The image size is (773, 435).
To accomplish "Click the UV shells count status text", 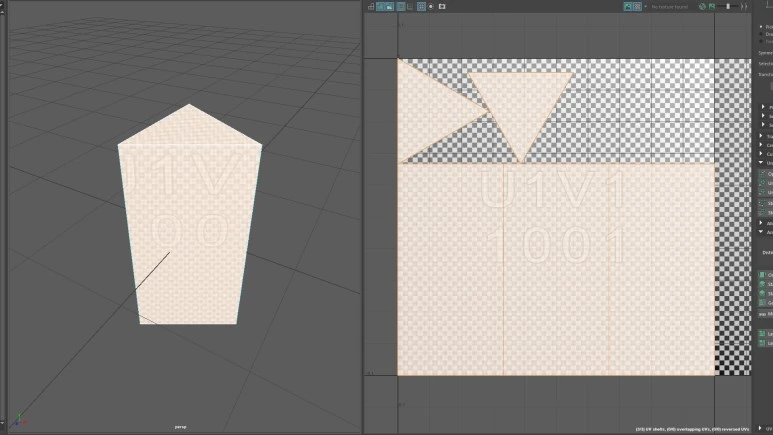I will [692, 430].
